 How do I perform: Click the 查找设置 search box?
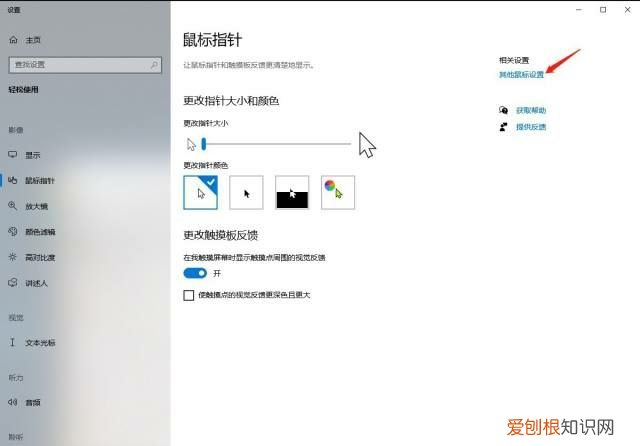[85, 65]
